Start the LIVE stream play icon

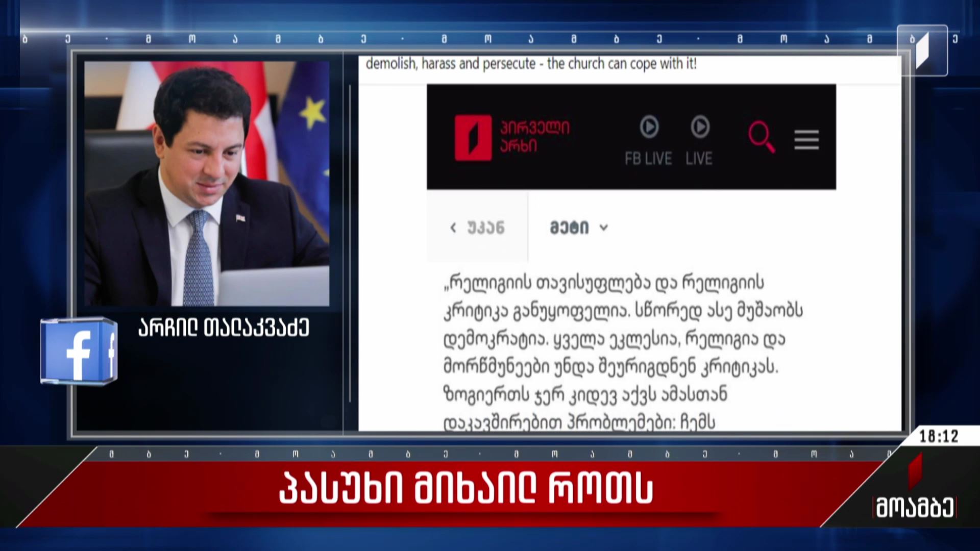click(x=700, y=127)
